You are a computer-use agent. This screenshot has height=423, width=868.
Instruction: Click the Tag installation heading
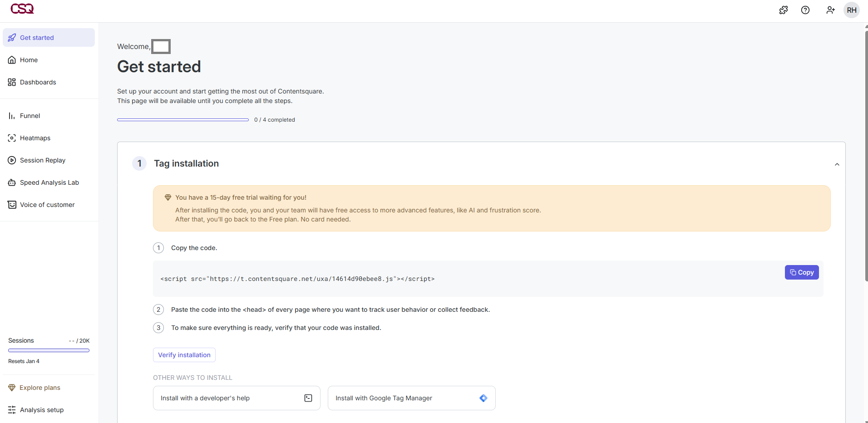pyautogui.click(x=186, y=163)
